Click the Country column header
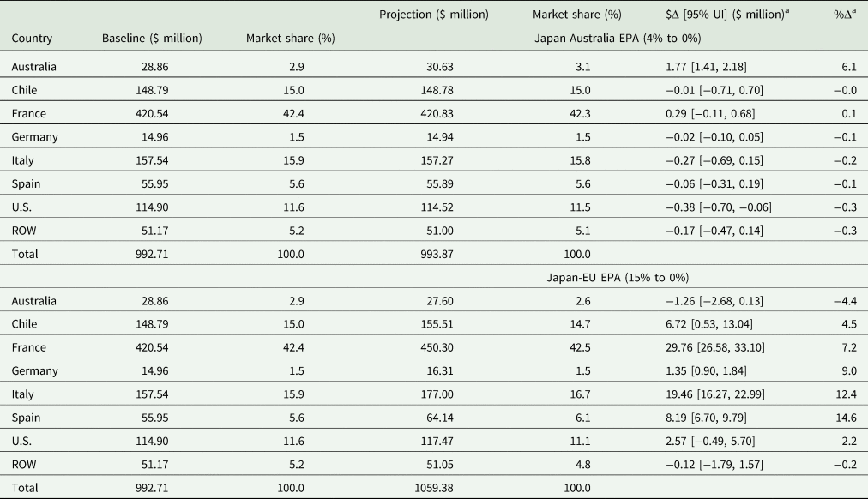Screen dimensions: 868x499 [32, 39]
